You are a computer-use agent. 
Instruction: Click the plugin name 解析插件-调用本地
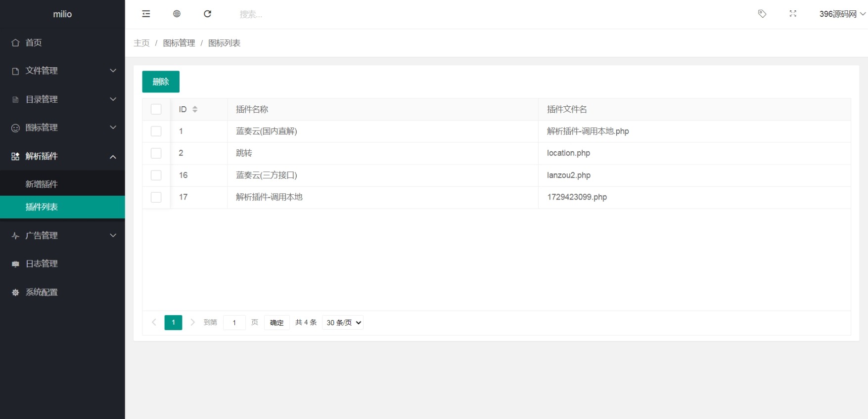pyautogui.click(x=269, y=197)
